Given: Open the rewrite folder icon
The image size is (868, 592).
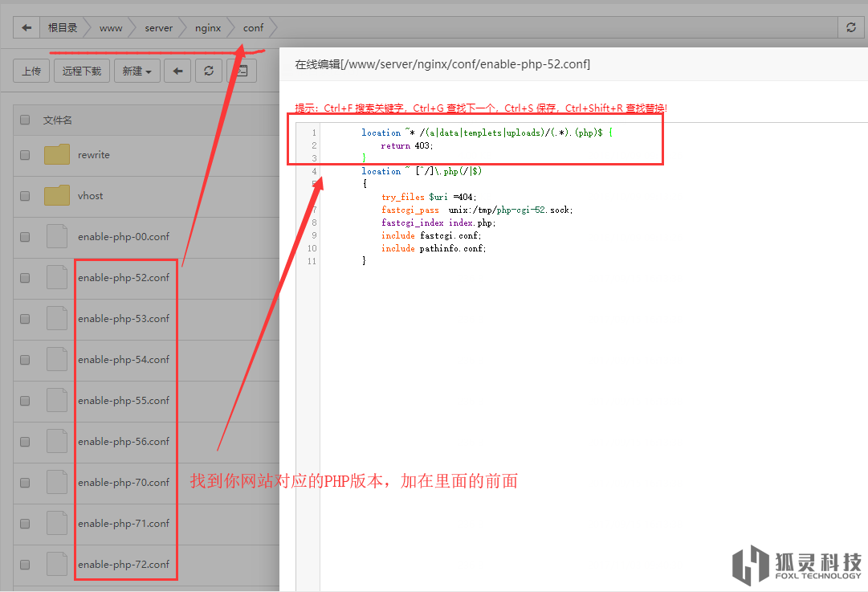Looking at the screenshot, I should (x=57, y=154).
